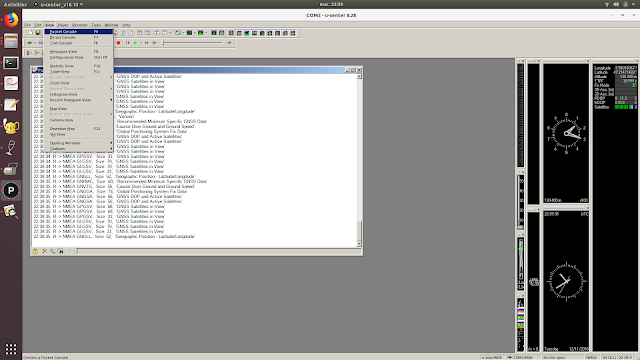Expand Recent Histogram View submenu
The height and width of the screenshot is (360, 640).
point(78,100)
